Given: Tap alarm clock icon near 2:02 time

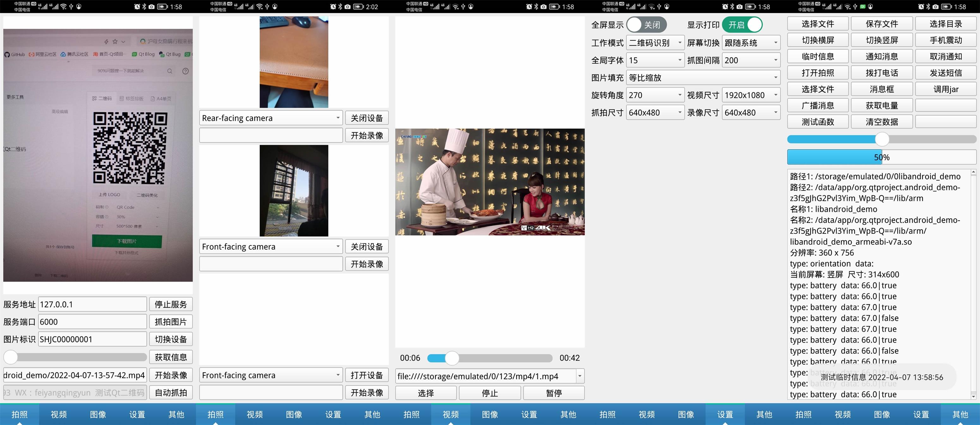Looking at the screenshot, I should pos(333,6).
